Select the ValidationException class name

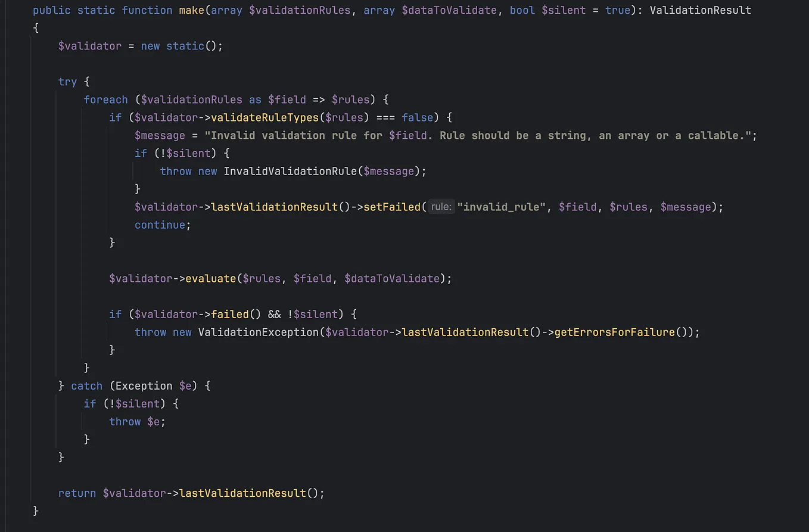259,332
